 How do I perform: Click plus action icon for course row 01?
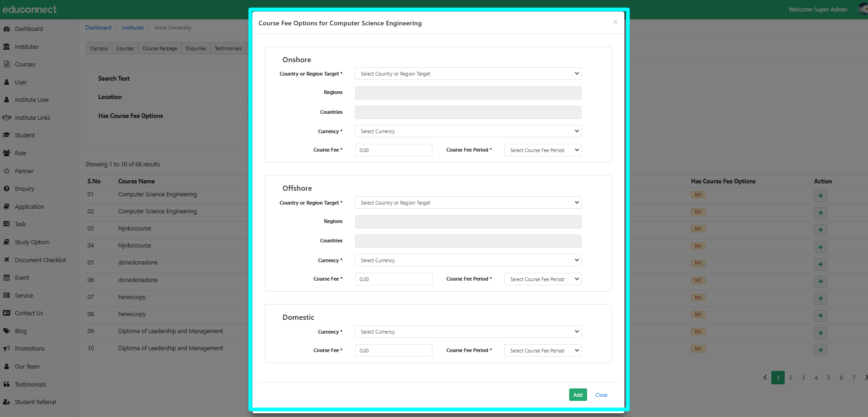[x=821, y=196]
